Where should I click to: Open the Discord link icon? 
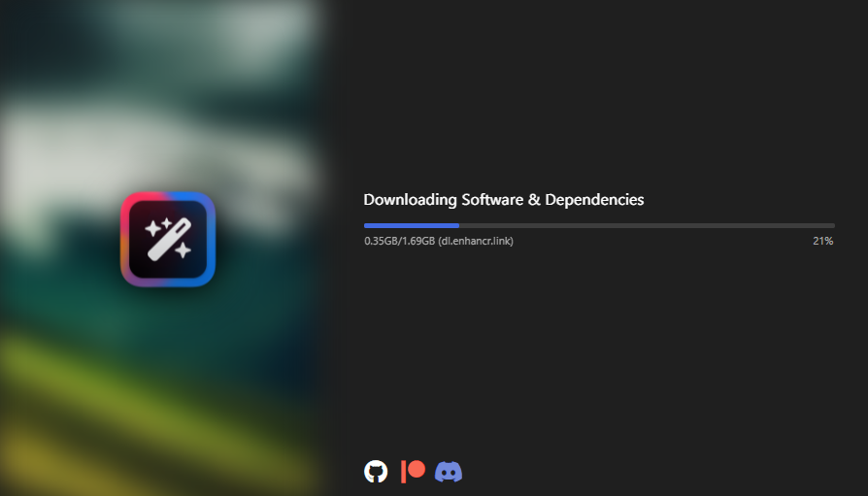pos(449,472)
